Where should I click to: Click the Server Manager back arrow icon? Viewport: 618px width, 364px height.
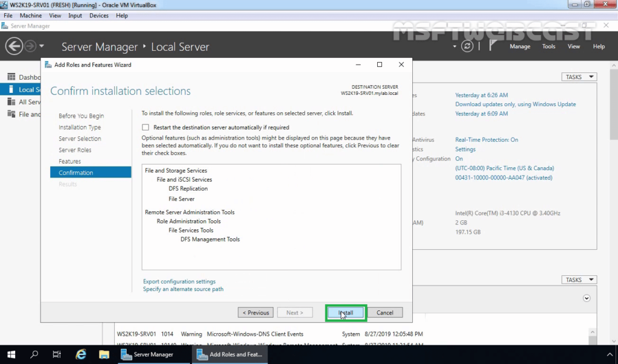(14, 46)
